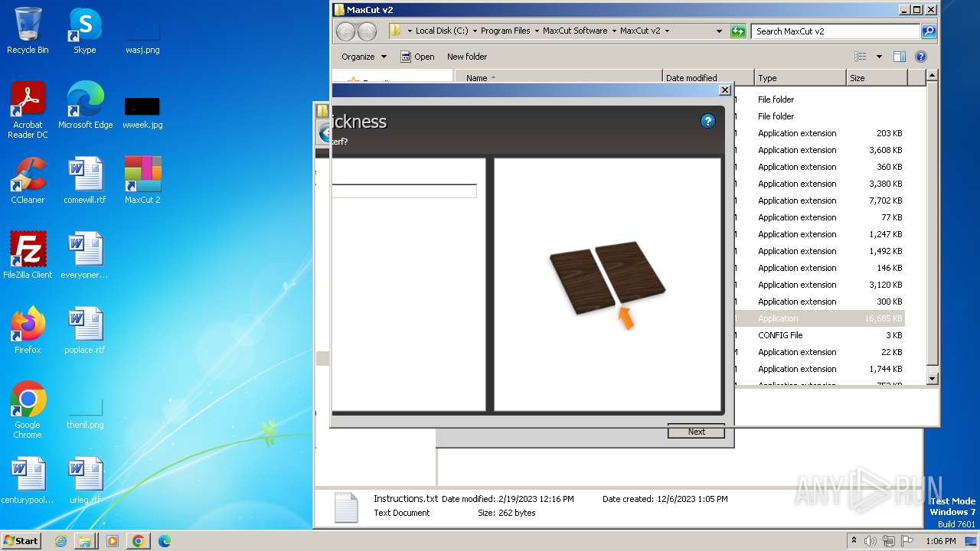The image size is (980, 551).
Task: Open Google Chrome desktop shortcut
Action: [x=28, y=410]
